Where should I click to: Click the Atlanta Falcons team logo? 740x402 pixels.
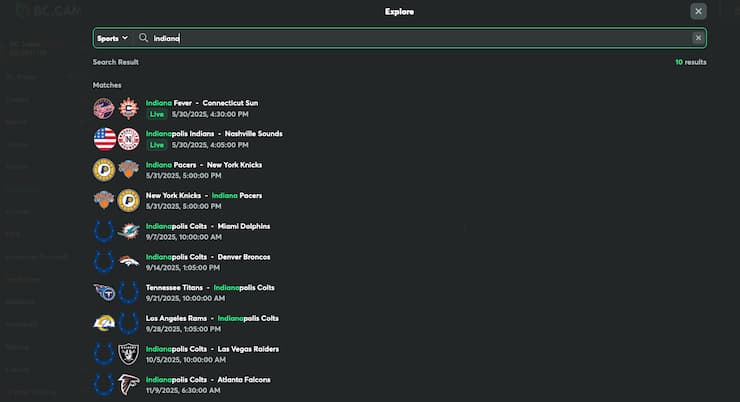coord(128,385)
